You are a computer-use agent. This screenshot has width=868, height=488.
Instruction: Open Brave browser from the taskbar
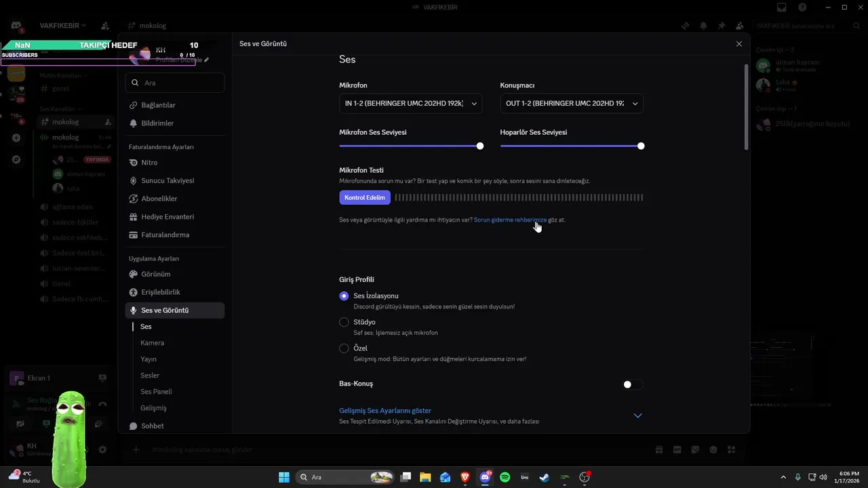click(x=465, y=477)
